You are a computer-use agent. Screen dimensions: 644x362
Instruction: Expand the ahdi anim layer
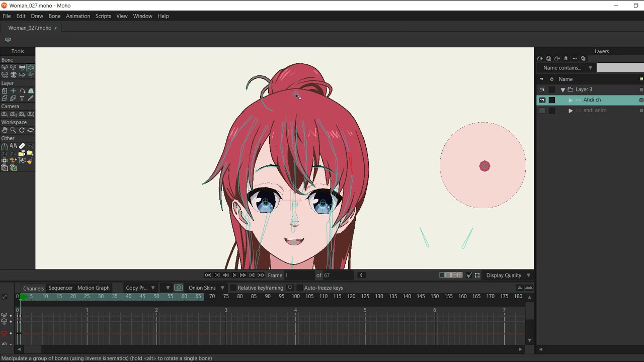click(571, 111)
